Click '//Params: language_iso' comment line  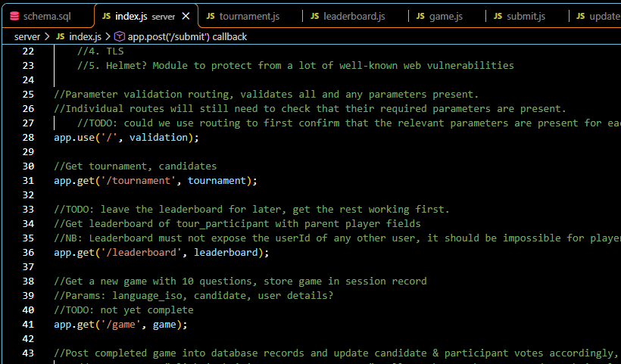tap(194, 296)
